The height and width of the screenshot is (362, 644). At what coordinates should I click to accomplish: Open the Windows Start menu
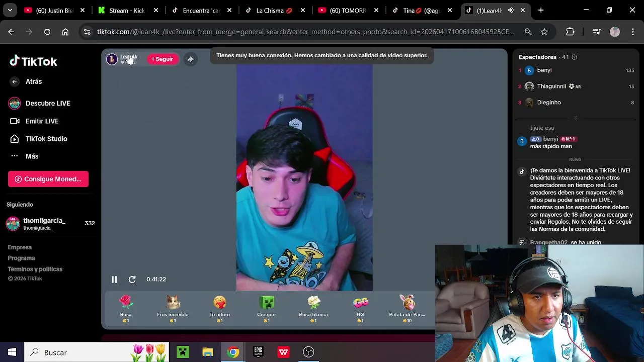coord(12,352)
